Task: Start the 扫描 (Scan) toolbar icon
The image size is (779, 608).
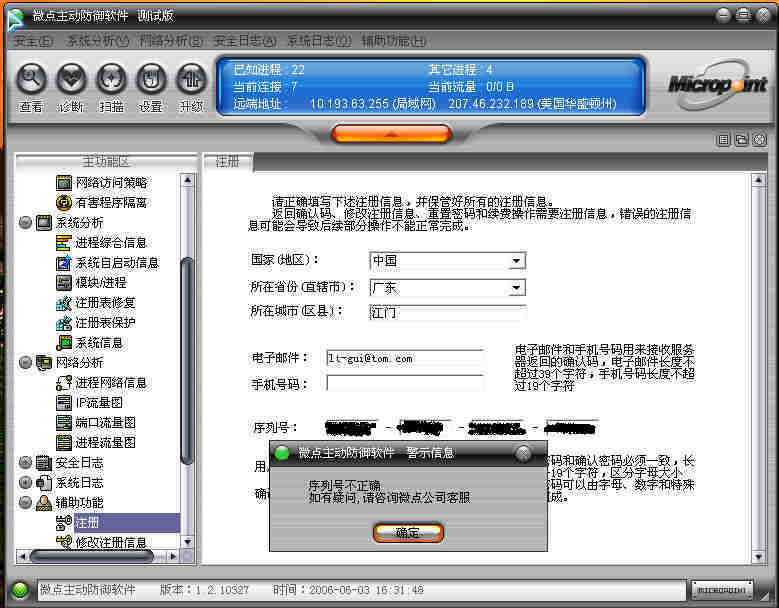Action: coord(111,79)
